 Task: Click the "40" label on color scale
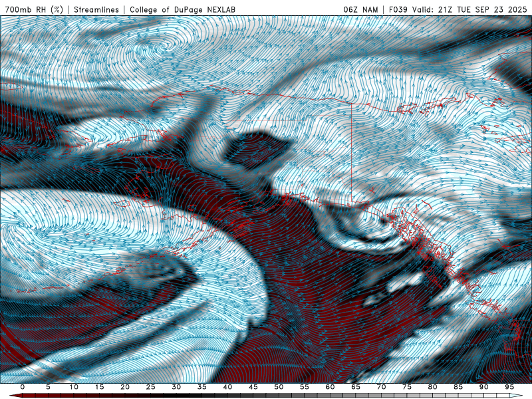(227, 387)
